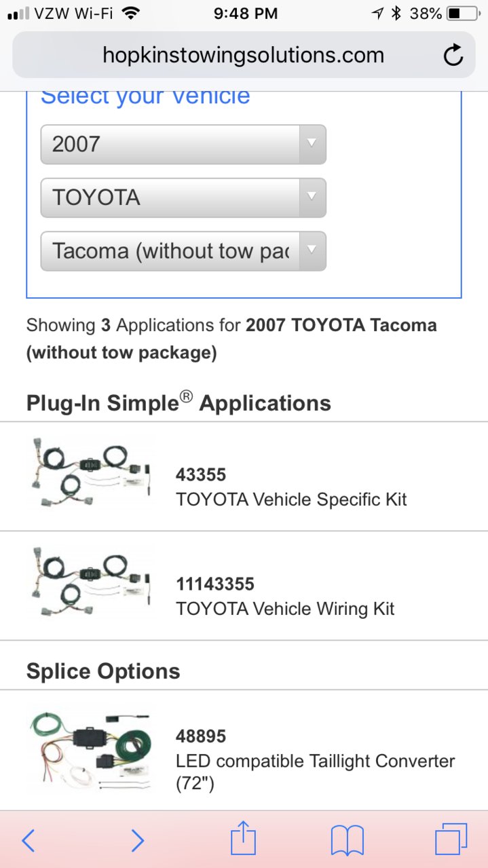Show open tabs with the tabs icon
The image size is (488, 868).
(451, 840)
